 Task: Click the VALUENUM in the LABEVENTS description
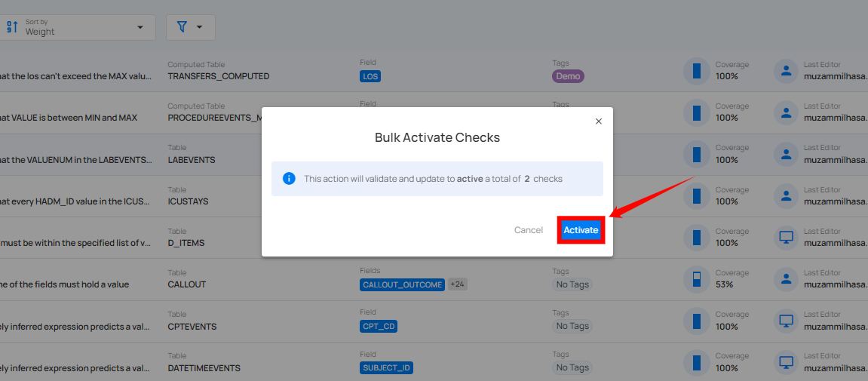(76, 159)
